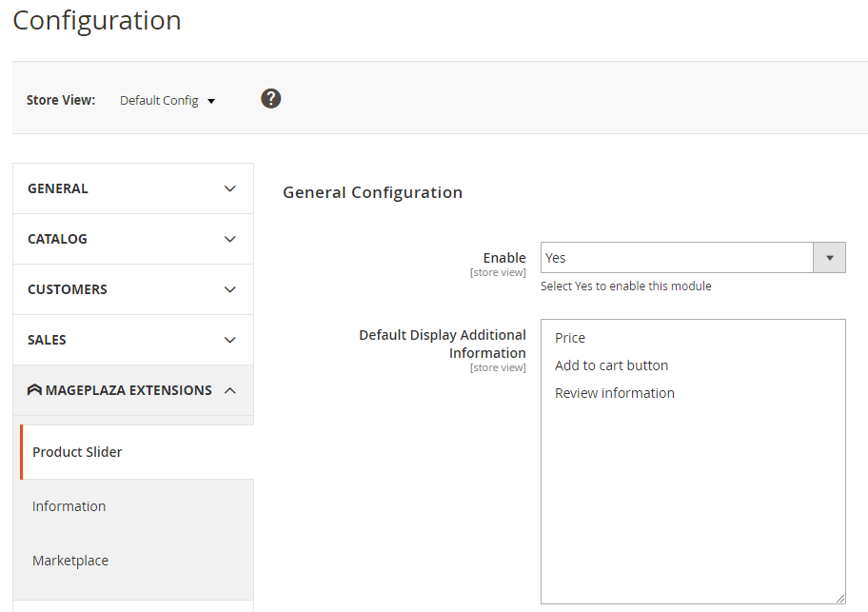Collapse the MAGEPLAZA EXTENSIONS section chevron
868x612 pixels.
point(229,390)
